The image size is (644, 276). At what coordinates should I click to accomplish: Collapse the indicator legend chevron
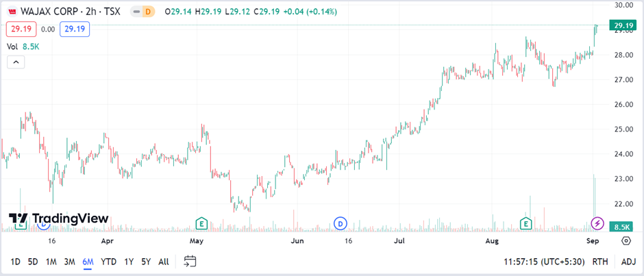coord(16,62)
